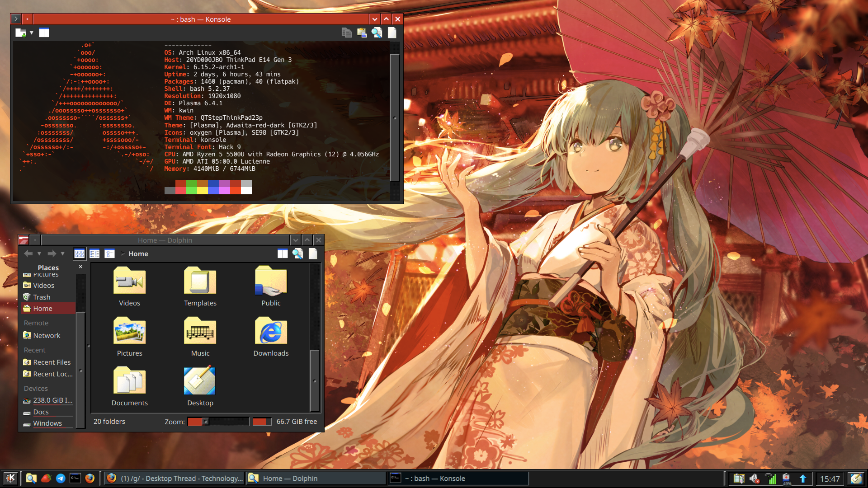Open Dolphin menu page icon

313,253
